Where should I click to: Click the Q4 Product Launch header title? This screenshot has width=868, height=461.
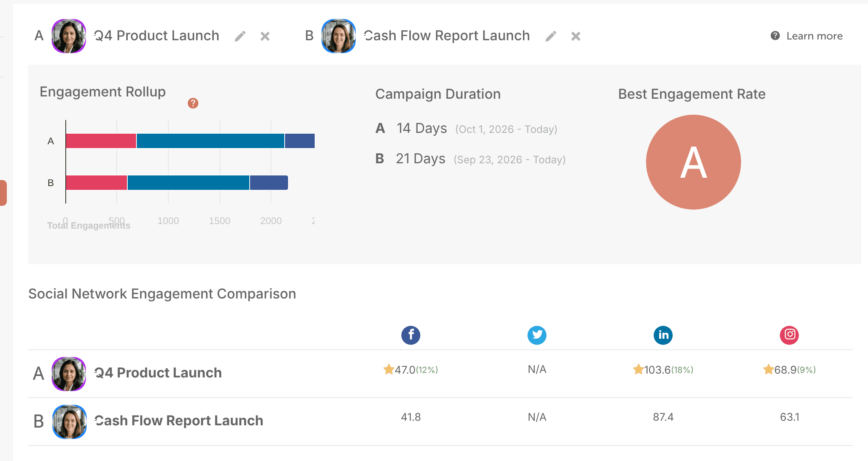click(x=157, y=36)
